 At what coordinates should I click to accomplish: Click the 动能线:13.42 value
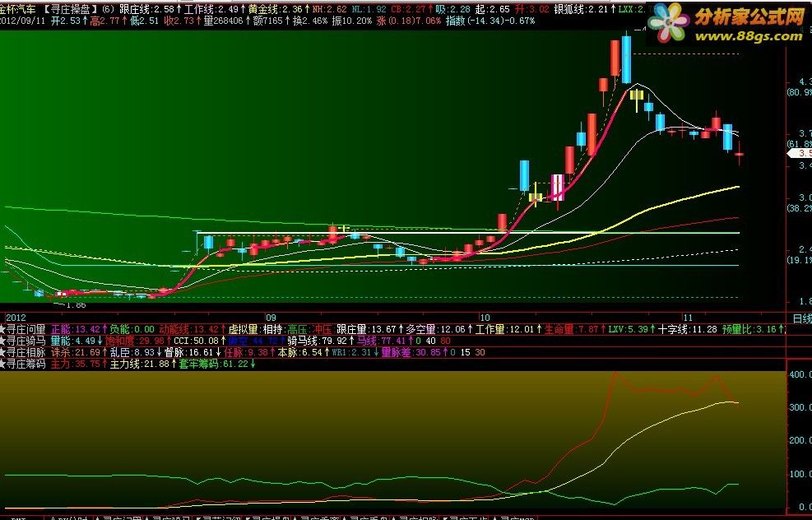click(x=188, y=329)
